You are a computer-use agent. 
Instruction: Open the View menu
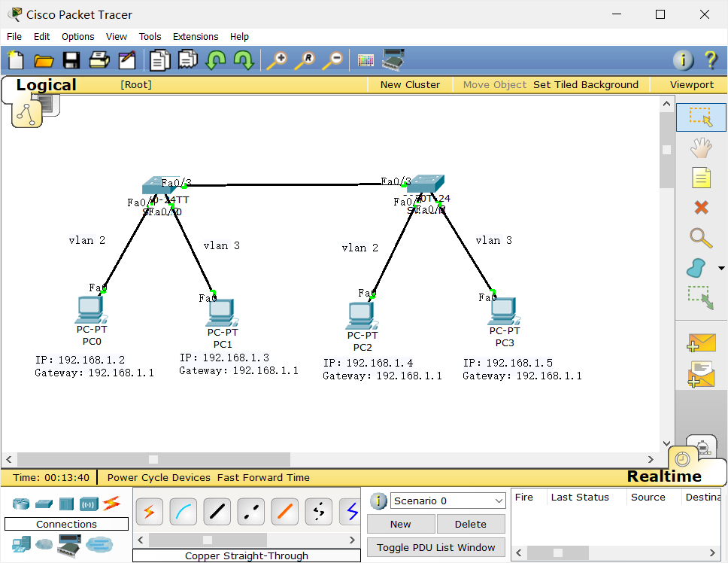[x=116, y=37]
